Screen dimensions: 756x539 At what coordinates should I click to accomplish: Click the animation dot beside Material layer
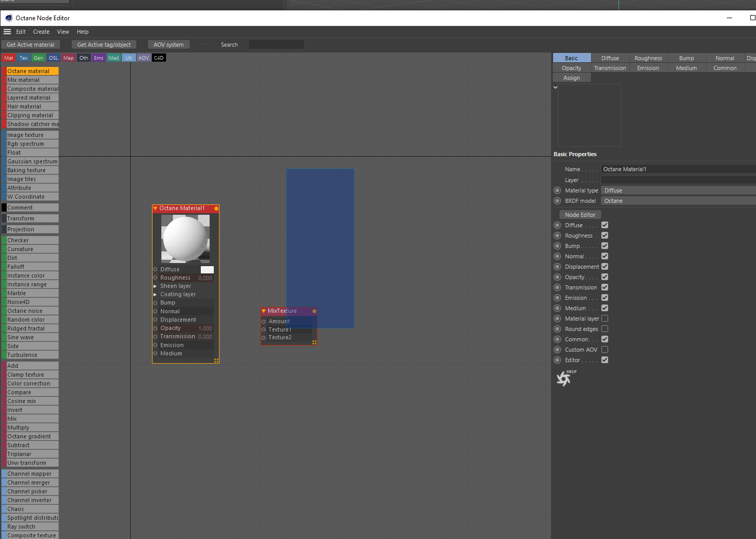[x=557, y=319]
